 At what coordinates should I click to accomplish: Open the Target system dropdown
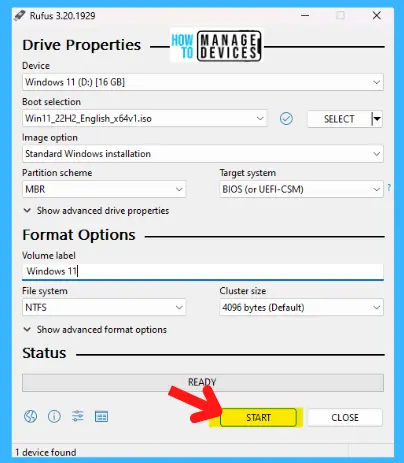tap(301, 189)
